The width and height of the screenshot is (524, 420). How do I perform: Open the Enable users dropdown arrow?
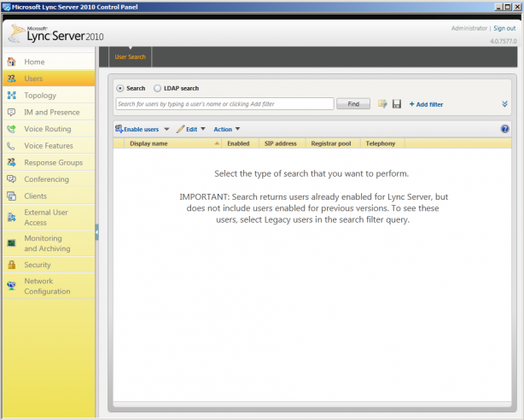[x=166, y=129]
